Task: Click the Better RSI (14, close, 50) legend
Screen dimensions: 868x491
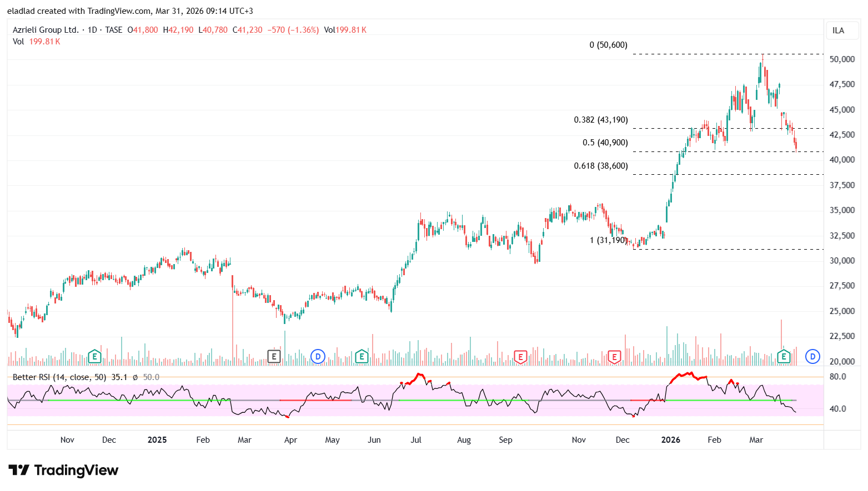Action: click(59, 377)
